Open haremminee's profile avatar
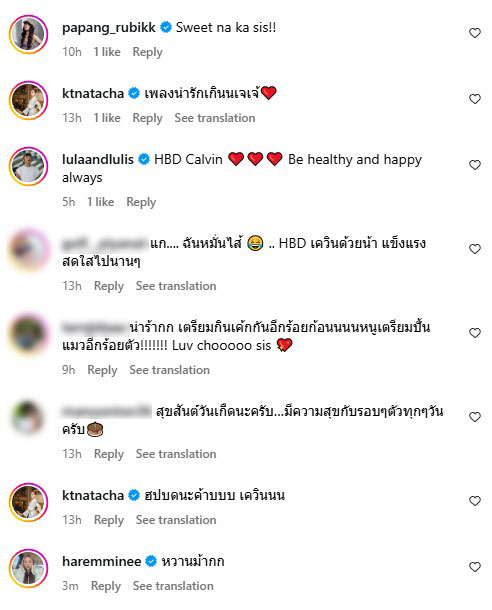The image size is (492, 610). [28, 568]
